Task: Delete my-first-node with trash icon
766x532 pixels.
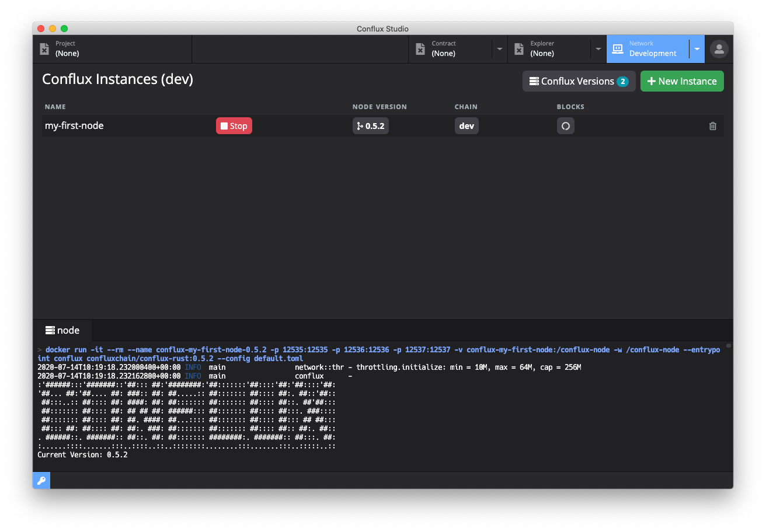Action: 713,126
